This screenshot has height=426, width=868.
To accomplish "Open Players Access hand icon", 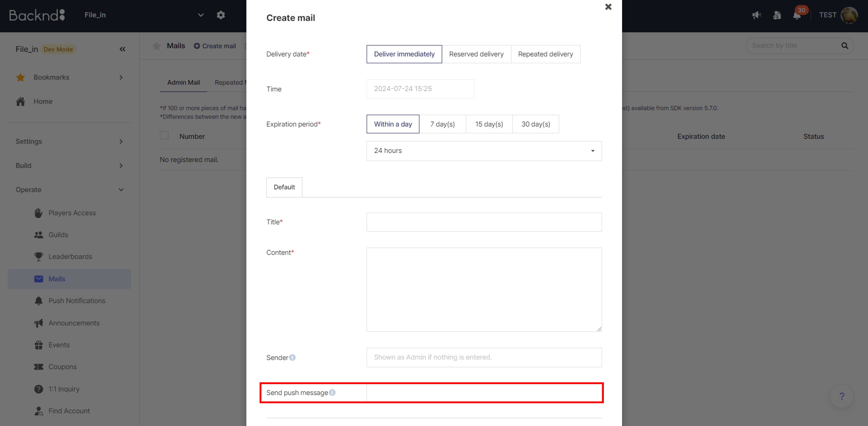I will 38,213.
